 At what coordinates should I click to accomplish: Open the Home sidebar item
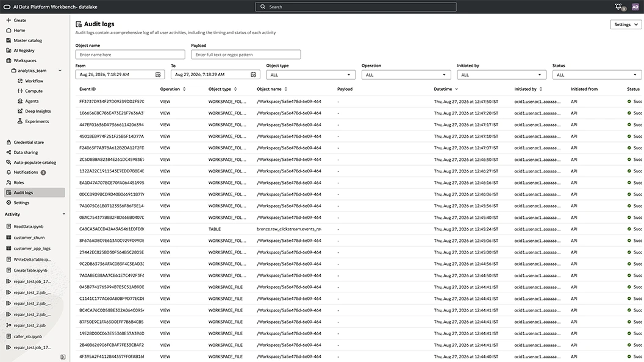tap(20, 30)
